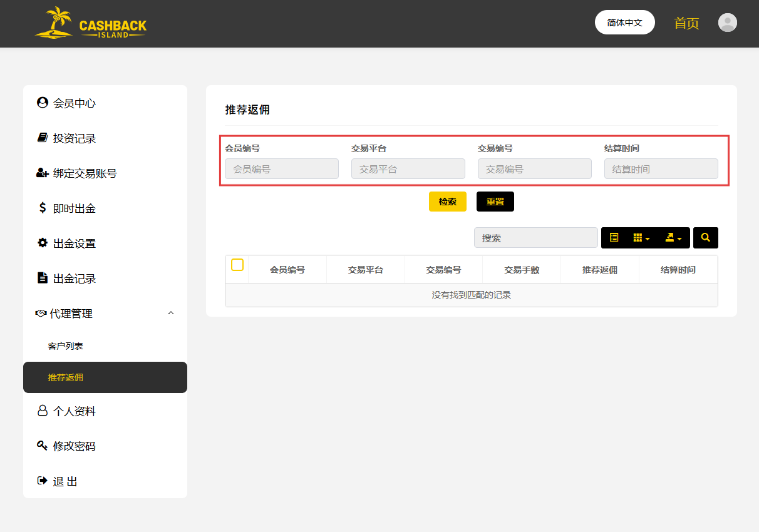
Task: Focus the 会员编号 input field
Action: click(282, 169)
